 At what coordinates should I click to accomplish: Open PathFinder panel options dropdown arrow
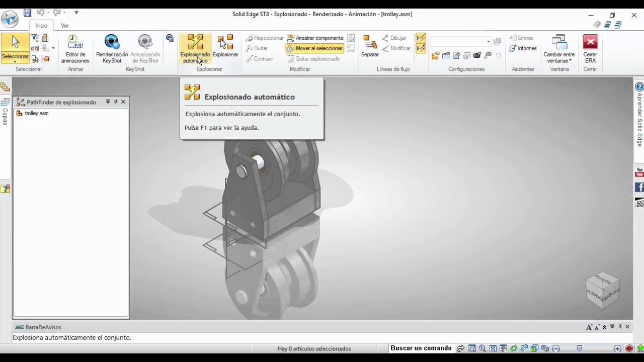(108, 102)
